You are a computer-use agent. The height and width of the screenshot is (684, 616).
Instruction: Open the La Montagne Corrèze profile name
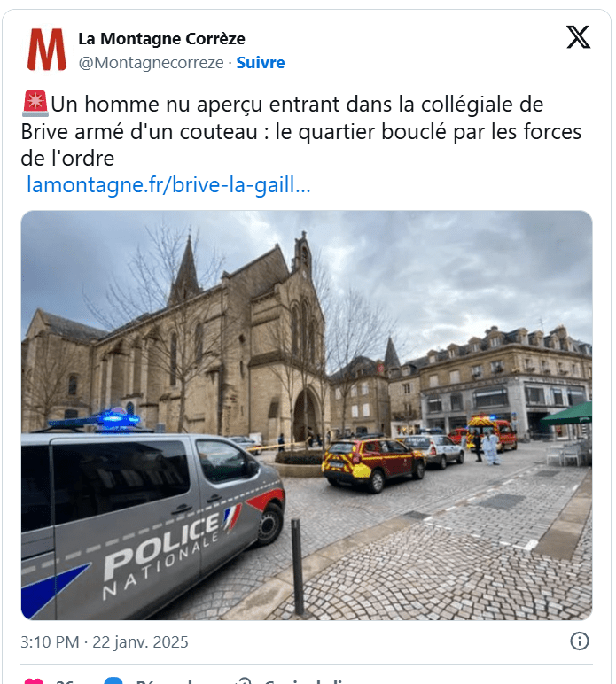tap(161, 39)
